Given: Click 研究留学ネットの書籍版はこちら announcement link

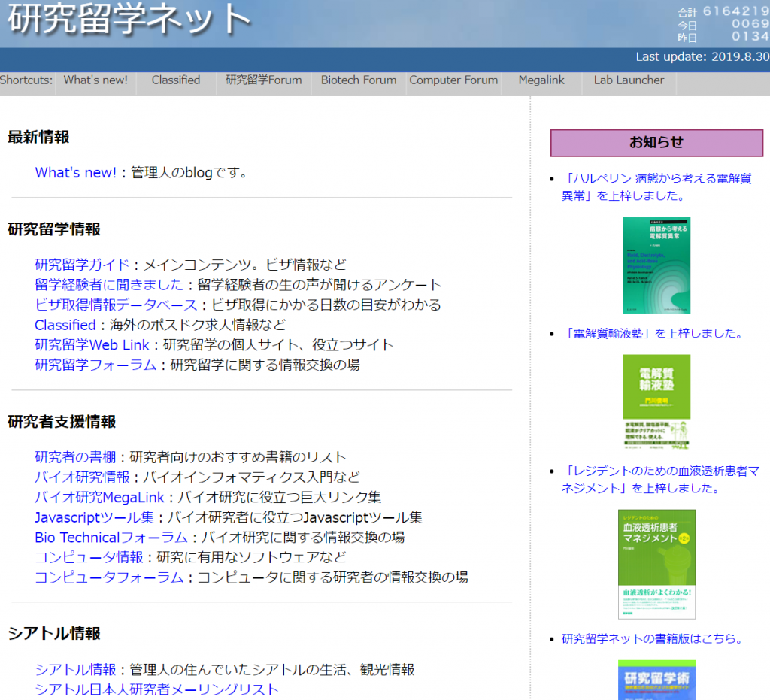Looking at the screenshot, I should tap(652, 639).
